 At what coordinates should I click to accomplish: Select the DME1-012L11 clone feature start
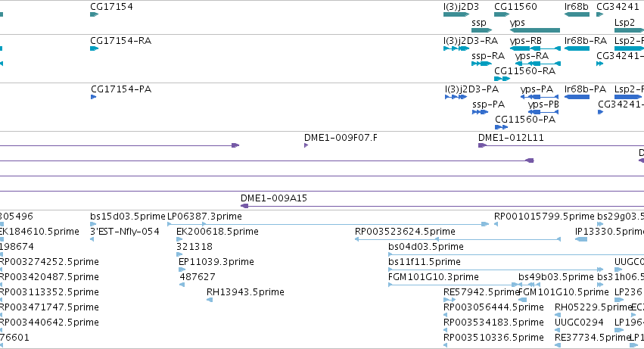point(483,145)
